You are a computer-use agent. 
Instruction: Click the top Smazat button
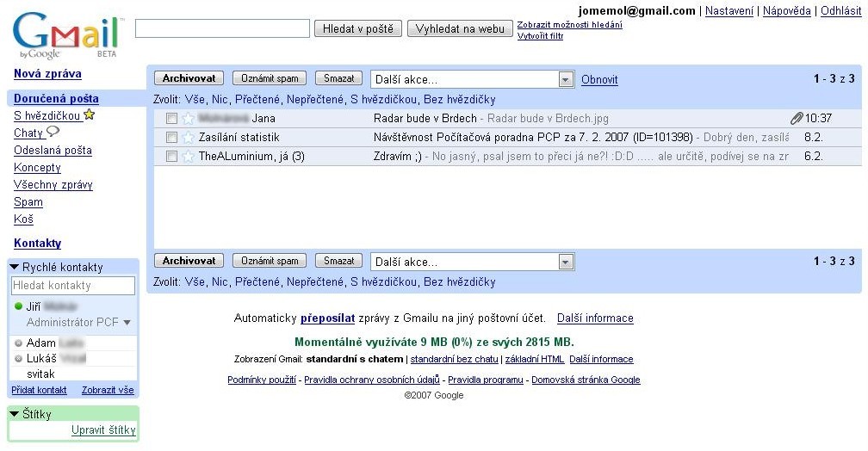338,78
